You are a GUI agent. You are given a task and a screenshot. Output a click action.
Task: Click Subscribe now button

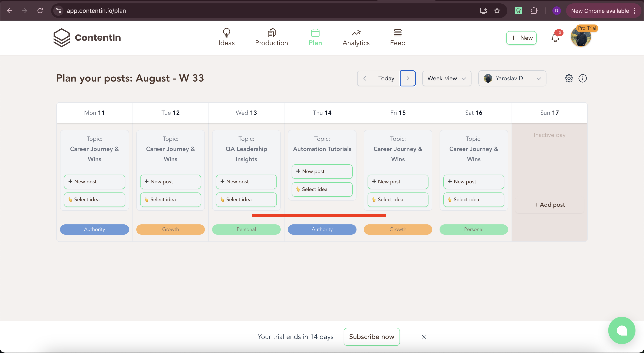pos(371,337)
